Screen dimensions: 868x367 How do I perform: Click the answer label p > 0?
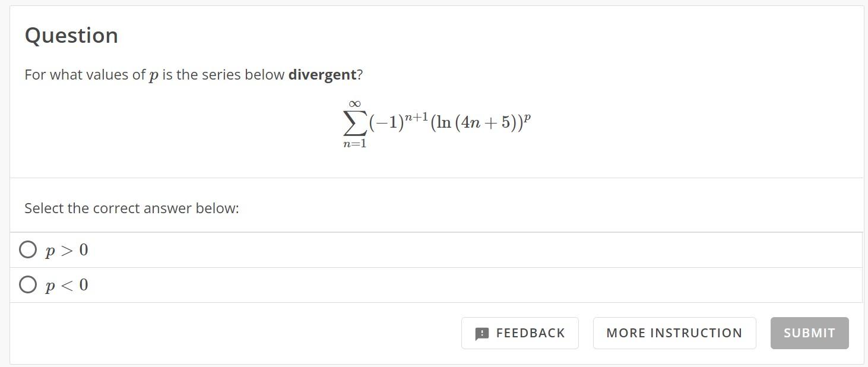point(66,249)
